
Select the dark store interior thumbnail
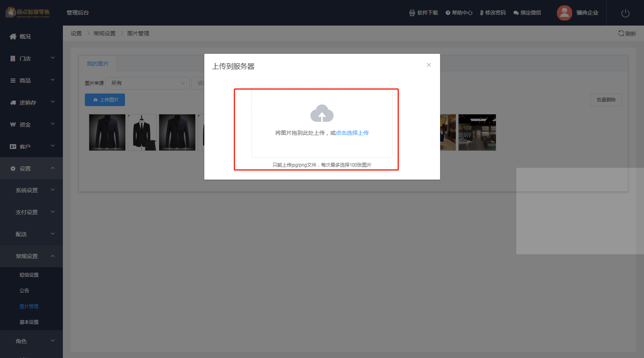tap(477, 132)
